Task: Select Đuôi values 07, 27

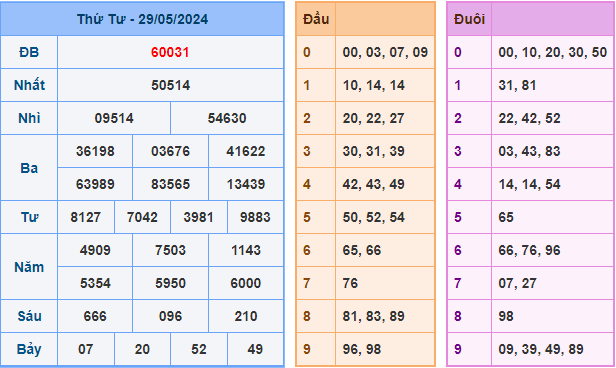Action: point(517,283)
